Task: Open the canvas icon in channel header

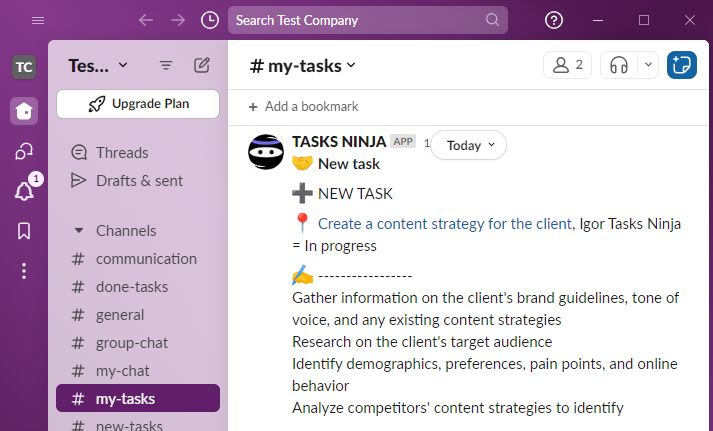Action: [x=682, y=66]
